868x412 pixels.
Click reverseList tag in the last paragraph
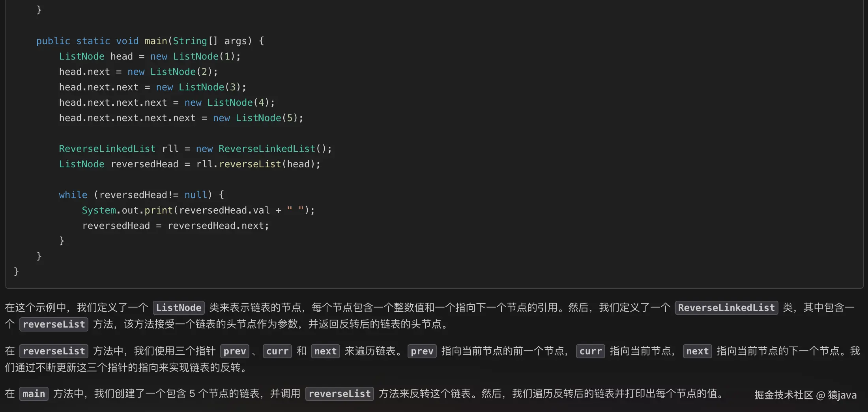tap(339, 393)
